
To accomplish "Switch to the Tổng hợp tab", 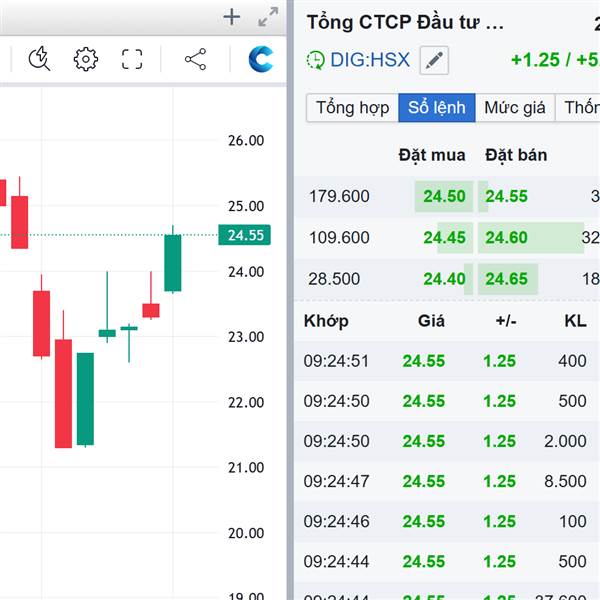I will click(352, 108).
